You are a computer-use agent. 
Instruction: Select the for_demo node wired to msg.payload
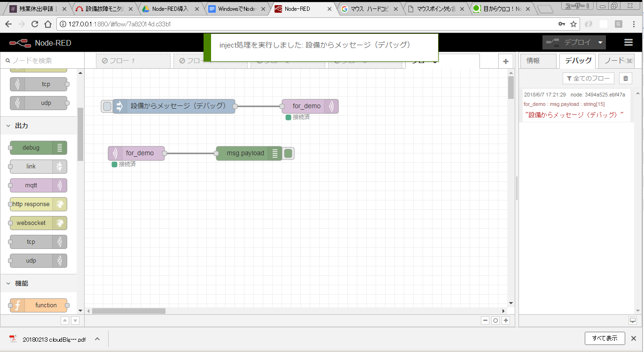point(136,153)
